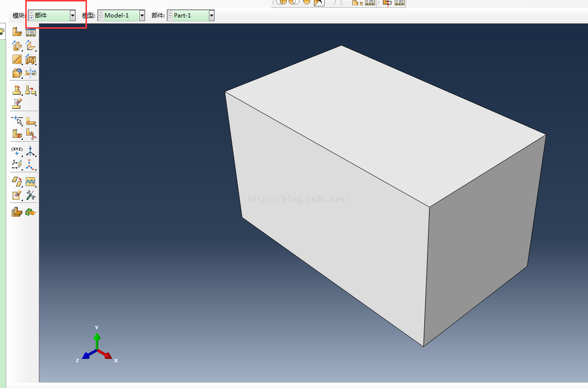
Task: Select the (XYZ) Create Datum Point tool
Action: click(x=17, y=151)
